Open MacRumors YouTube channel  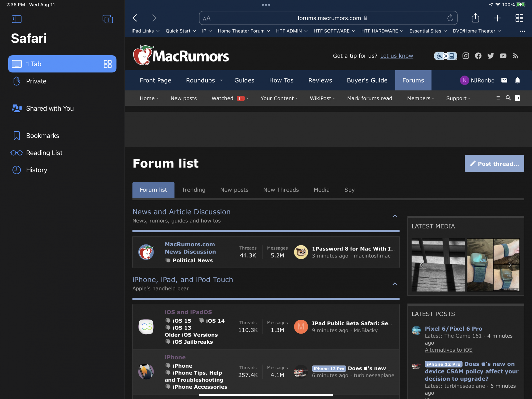(x=503, y=56)
